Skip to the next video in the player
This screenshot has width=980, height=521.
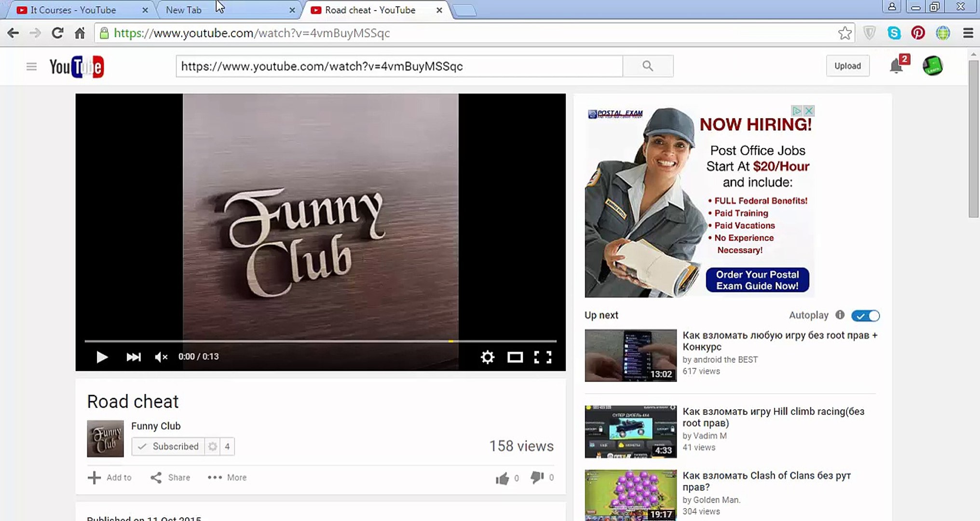(134, 357)
